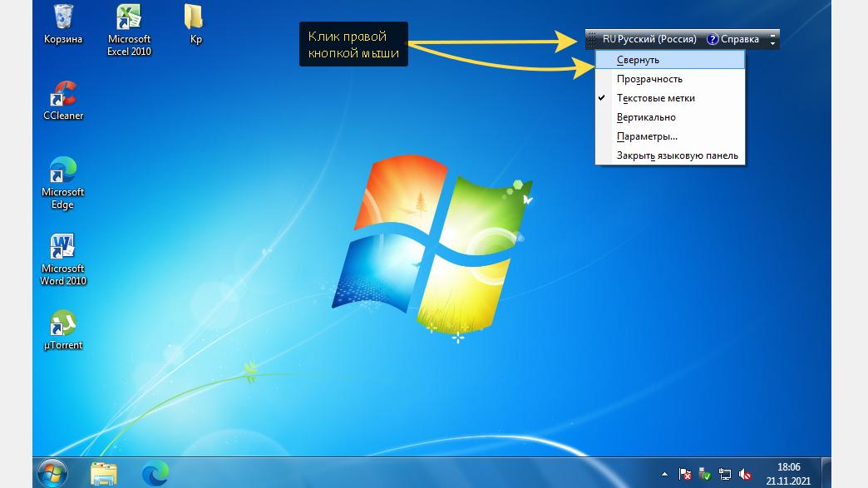Choose Закрыть языковую панель

[x=670, y=155]
